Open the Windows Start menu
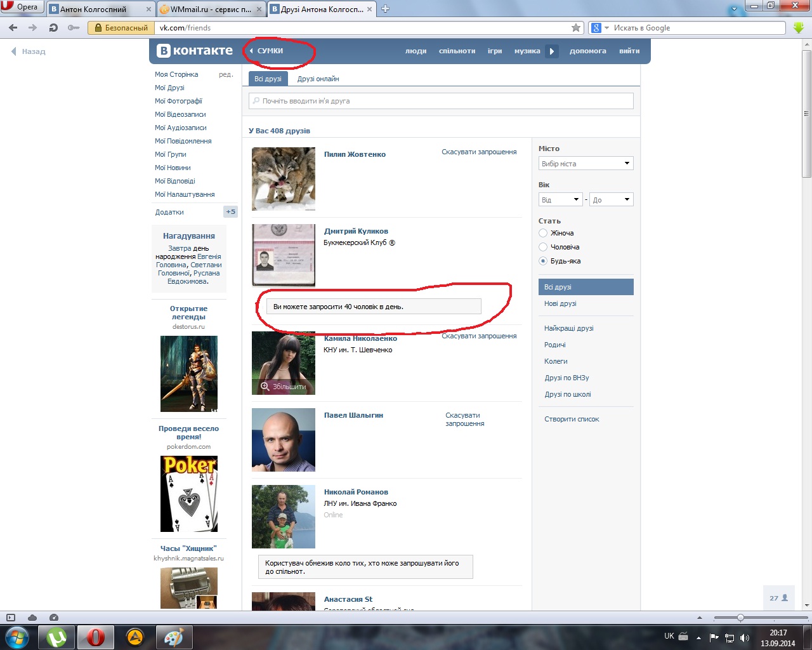This screenshot has width=812, height=650. coord(17,637)
